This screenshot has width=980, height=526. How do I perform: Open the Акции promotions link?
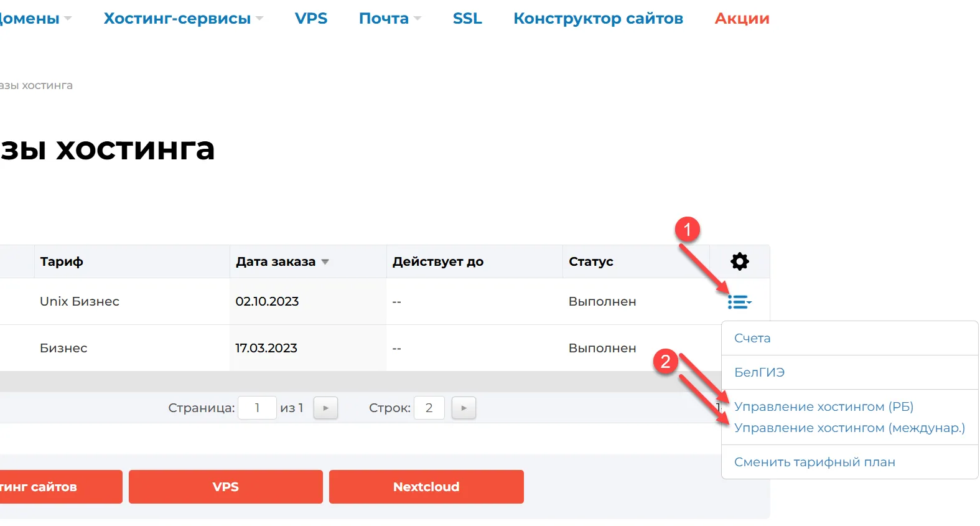click(742, 19)
